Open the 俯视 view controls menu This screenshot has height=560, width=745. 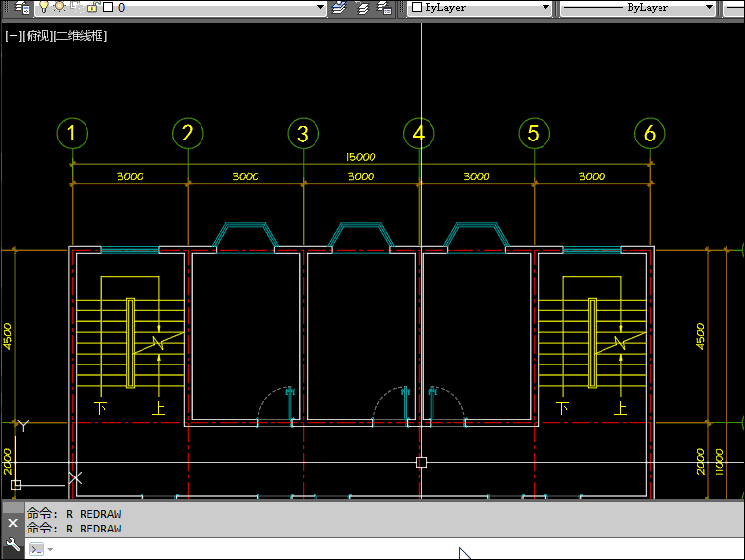point(37,36)
